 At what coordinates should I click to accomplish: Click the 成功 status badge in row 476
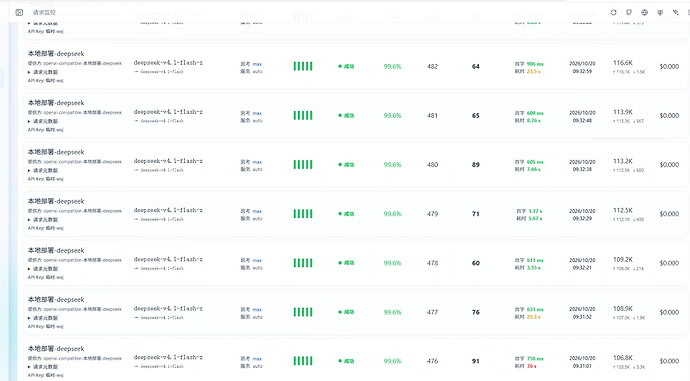point(346,361)
